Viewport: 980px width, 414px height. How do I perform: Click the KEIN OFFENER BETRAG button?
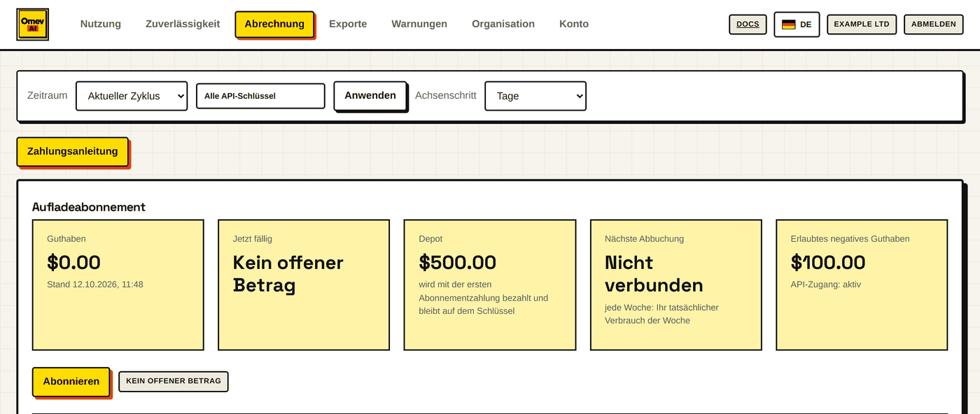174,381
